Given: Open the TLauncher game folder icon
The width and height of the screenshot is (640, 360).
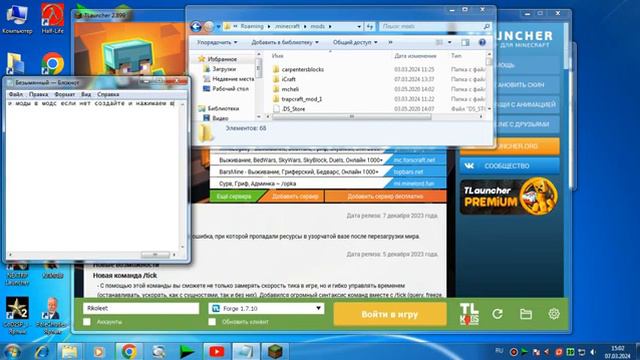Looking at the screenshot, I should coord(526,314).
